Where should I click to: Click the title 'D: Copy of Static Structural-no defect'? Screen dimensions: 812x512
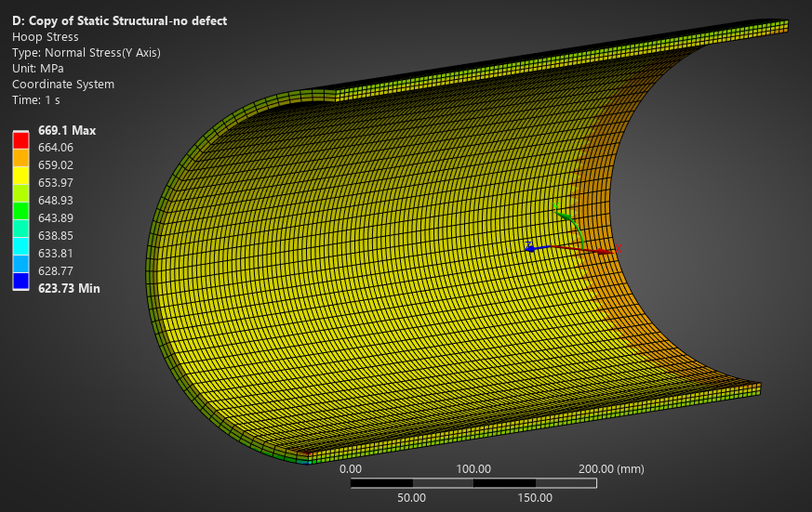pos(119,21)
